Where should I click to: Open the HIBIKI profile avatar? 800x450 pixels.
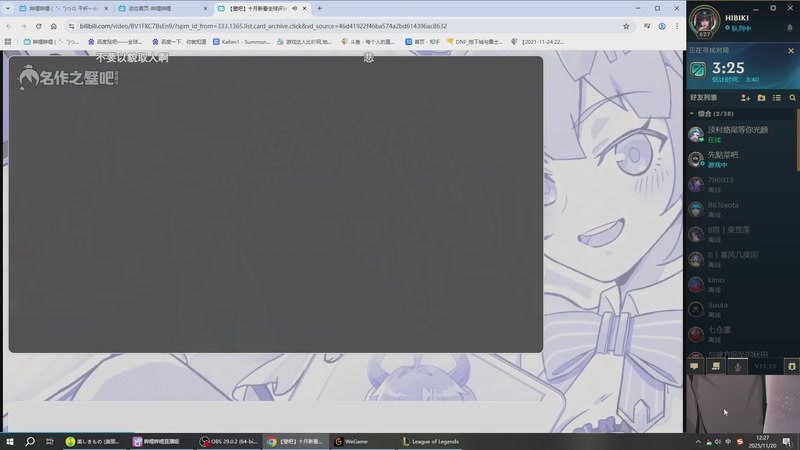705,21
